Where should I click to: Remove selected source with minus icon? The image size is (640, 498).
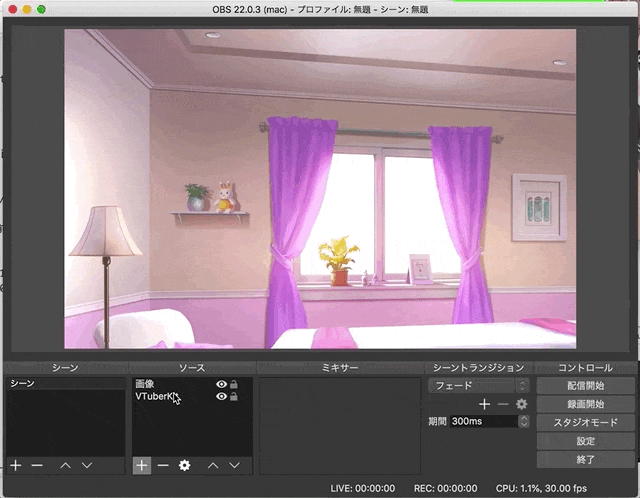coord(163,465)
